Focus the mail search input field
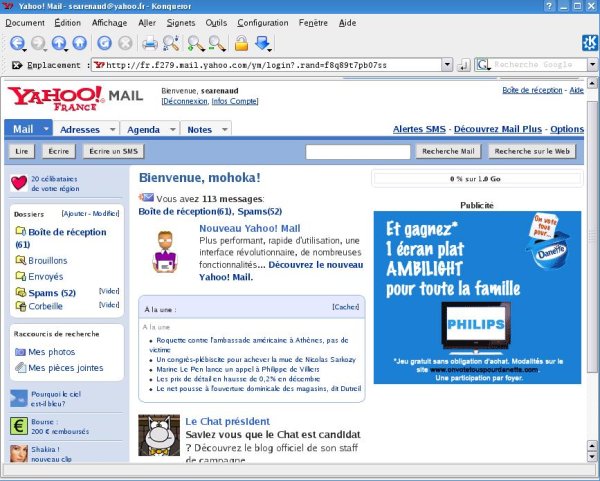Viewport: 600px width, 481px height. 358,152
